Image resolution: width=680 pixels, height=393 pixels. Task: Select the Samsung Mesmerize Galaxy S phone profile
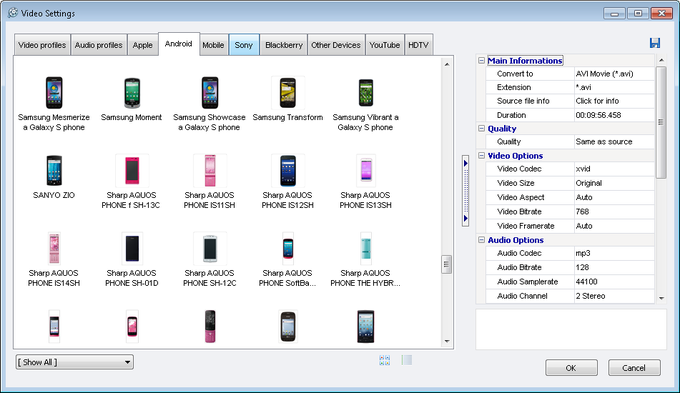54,104
